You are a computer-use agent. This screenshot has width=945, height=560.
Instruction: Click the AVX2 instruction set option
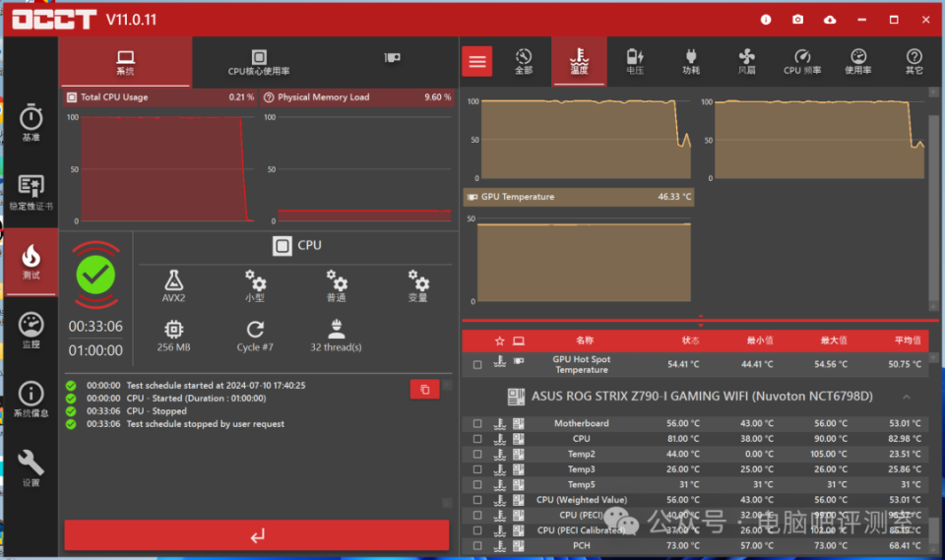click(x=173, y=285)
